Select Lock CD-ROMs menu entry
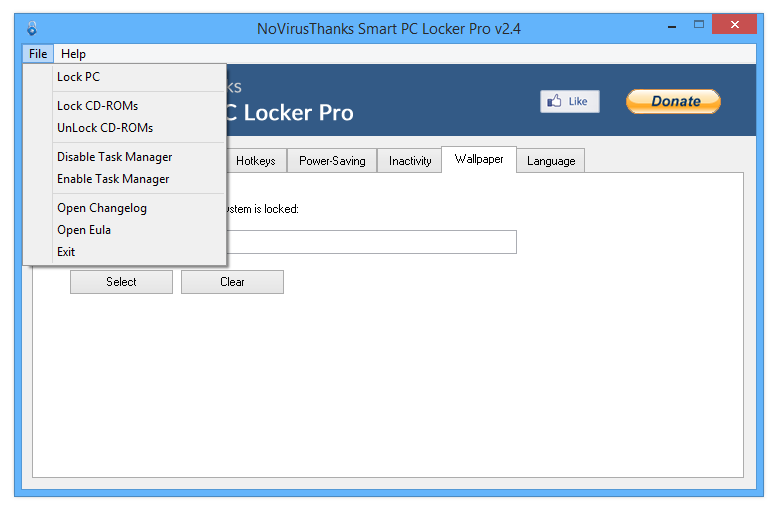This screenshot has width=780, height=517. tap(124, 105)
